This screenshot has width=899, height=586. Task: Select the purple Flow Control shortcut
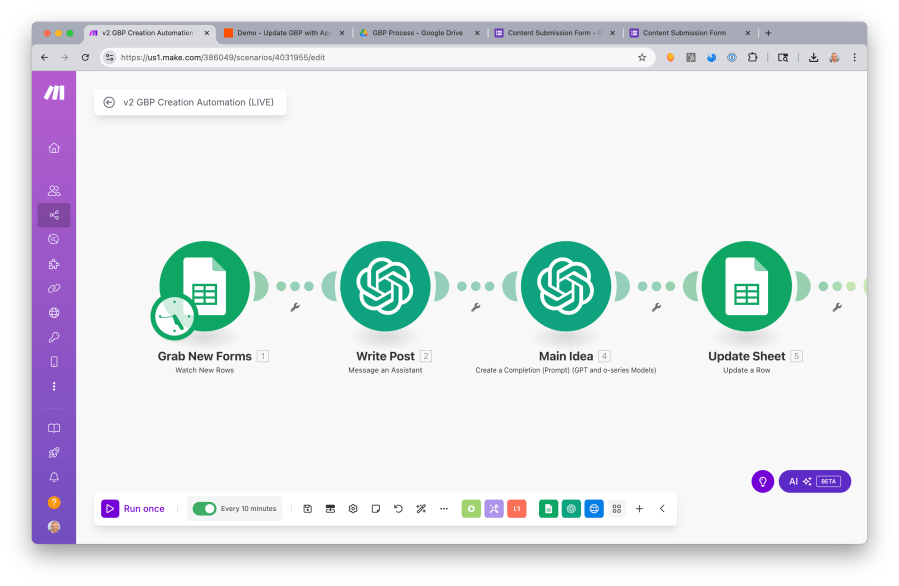click(x=494, y=508)
